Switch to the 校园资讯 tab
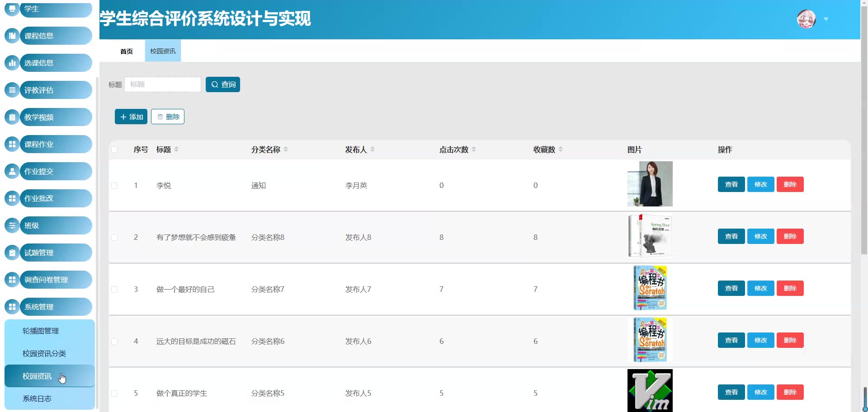The height and width of the screenshot is (412, 868). [163, 51]
